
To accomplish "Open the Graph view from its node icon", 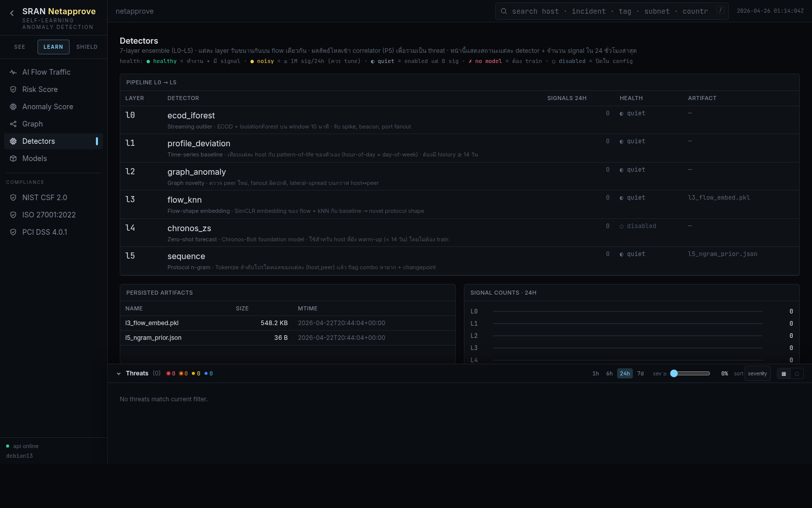I will pos(13,124).
